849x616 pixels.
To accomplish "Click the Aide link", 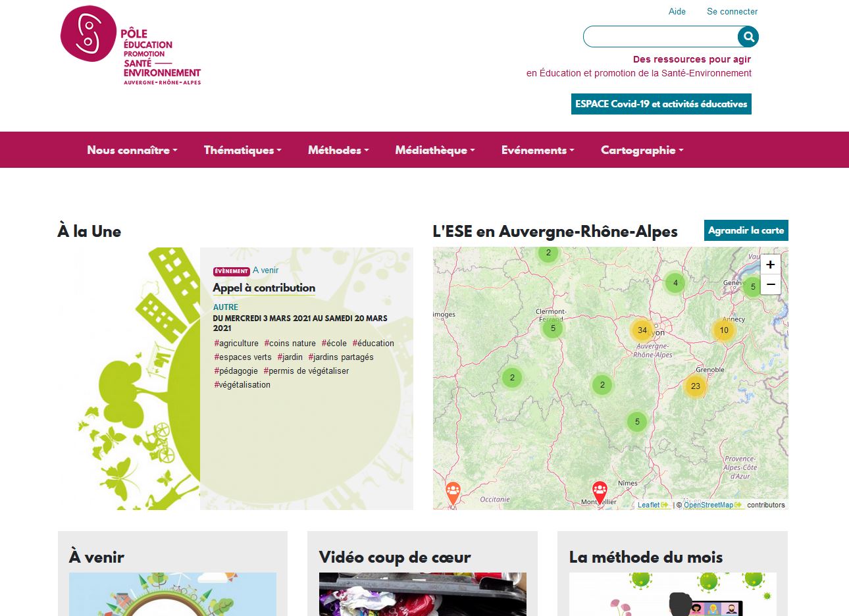I will coord(677,11).
